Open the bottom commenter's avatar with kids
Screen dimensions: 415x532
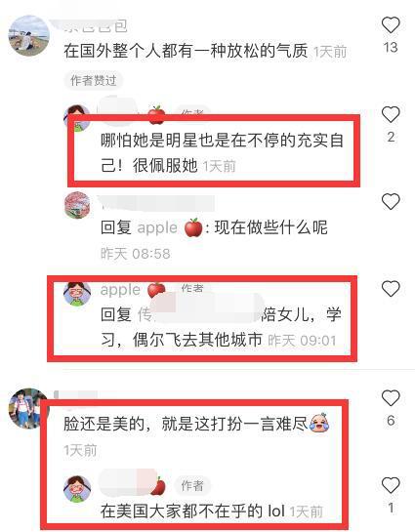coord(29,408)
